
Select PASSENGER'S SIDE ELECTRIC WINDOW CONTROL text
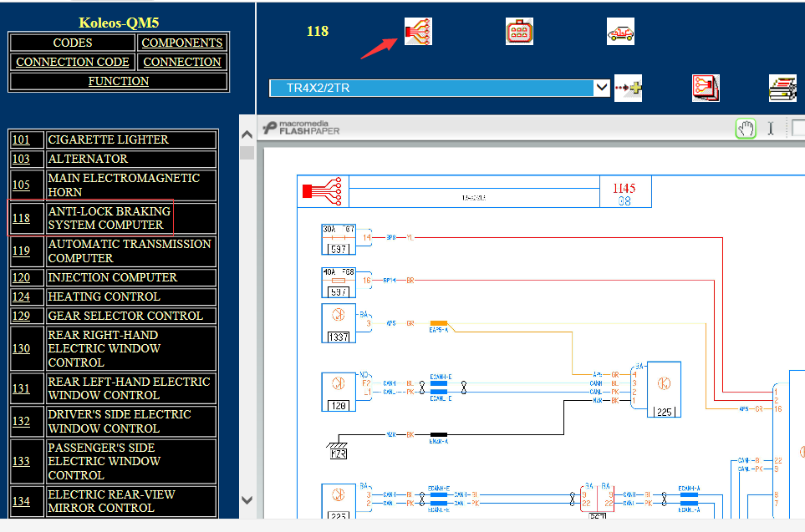click(x=104, y=461)
